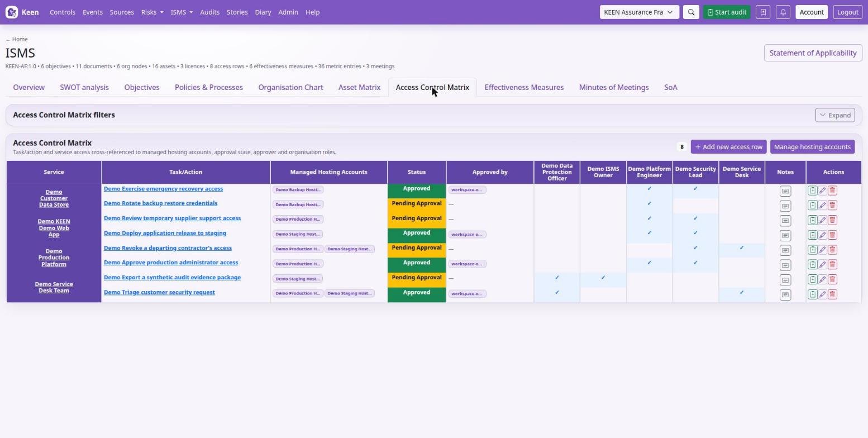
Task: Open the Policies & Processes tab
Action: click(x=209, y=88)
